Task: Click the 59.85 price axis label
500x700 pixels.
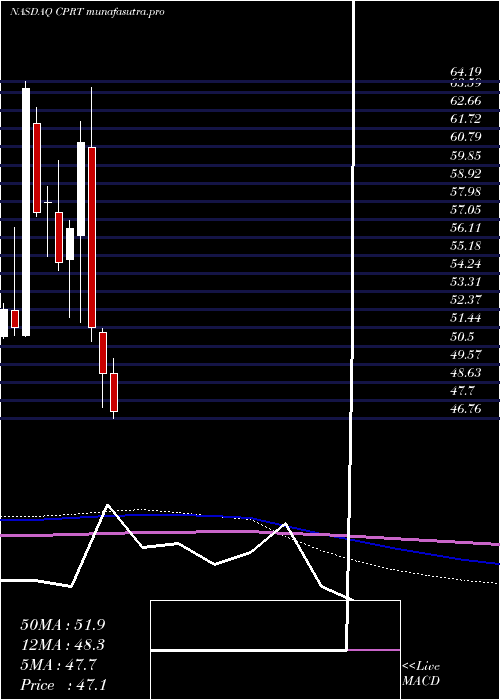Action: [465, 155]
